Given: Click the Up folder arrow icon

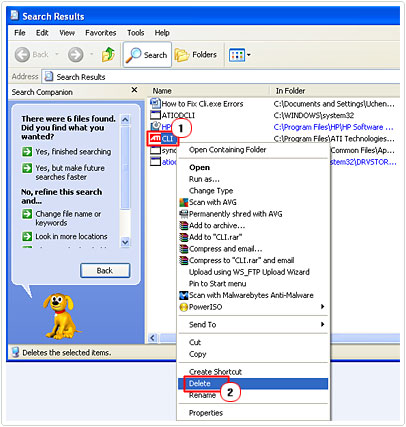Looking at the screenshot, I should [x=108, y=54].
